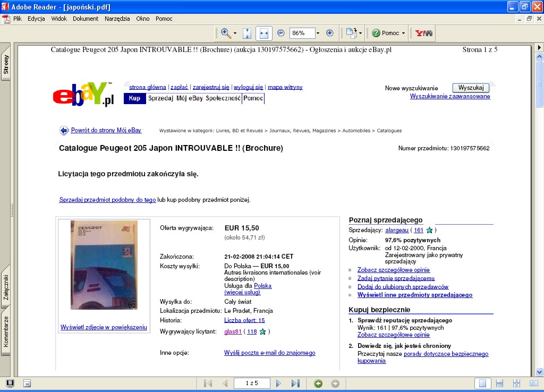Click the Fit Width toolbar icon

coord(263,33)
